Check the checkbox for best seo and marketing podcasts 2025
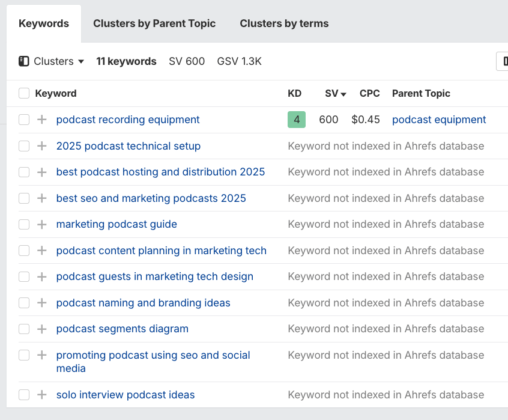This screenshot has width=508, height=420. pyautogui.click(x=24, y=198)
